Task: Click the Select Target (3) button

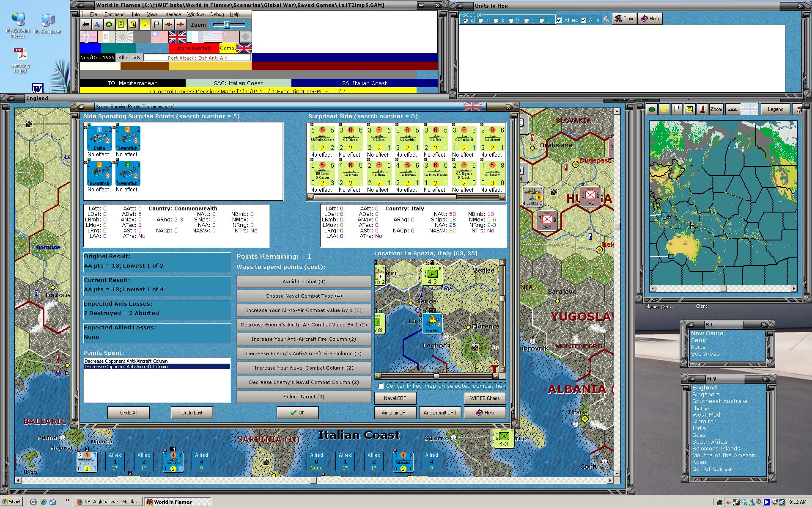Action: tap(304, 397)
